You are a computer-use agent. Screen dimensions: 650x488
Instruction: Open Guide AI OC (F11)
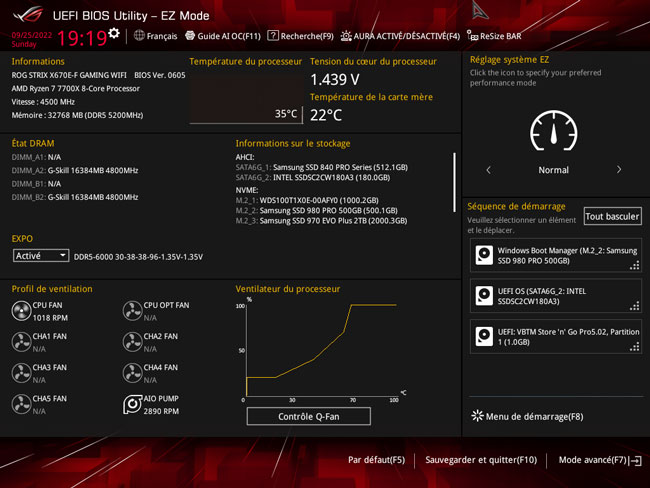[x=223, y=36]
